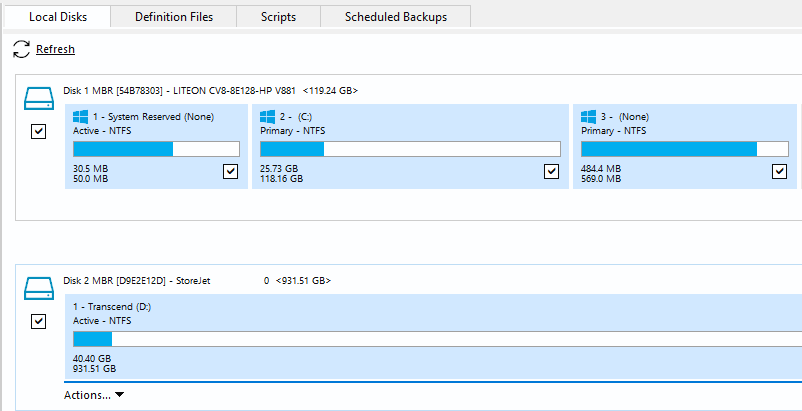Click Windows logo on System Reserved partition

coord(81,116)
